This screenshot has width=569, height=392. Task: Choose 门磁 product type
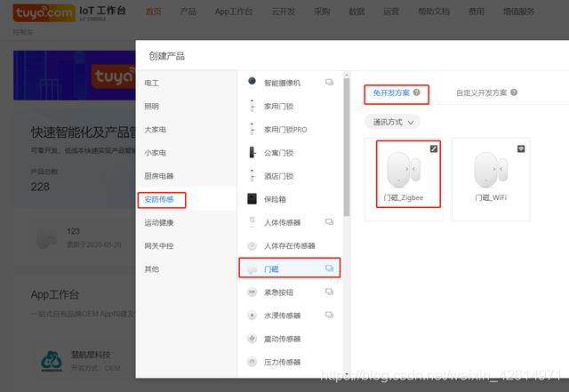pos(290,268)
